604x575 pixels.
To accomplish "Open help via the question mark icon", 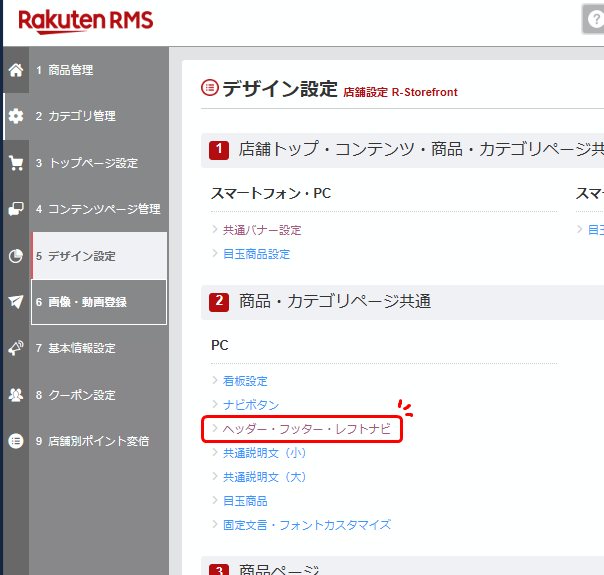I will pos(595,19).
